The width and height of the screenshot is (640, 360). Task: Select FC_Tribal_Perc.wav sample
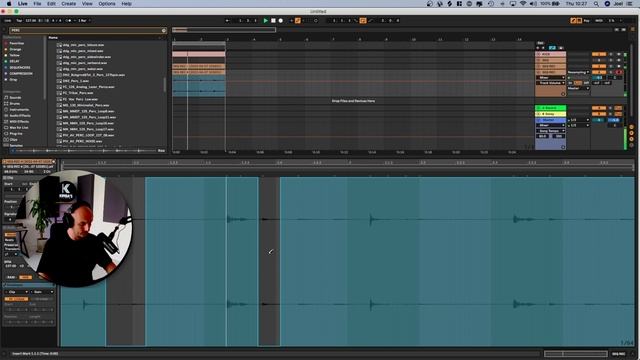pos(78,93)
